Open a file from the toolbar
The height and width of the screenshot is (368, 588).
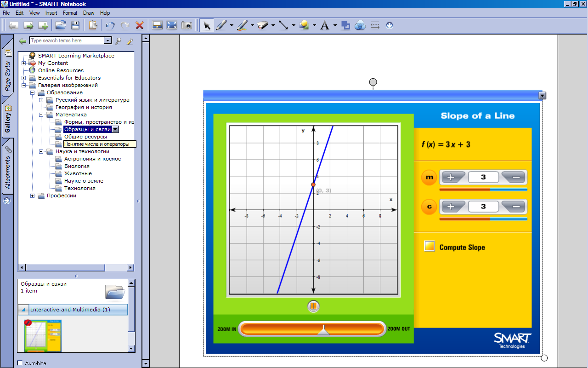click(x=61, y=25)
